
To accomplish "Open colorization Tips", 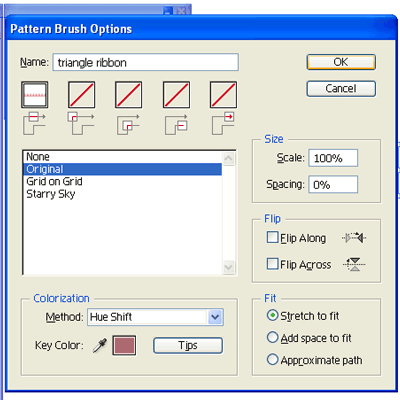I will coord(188,345).
